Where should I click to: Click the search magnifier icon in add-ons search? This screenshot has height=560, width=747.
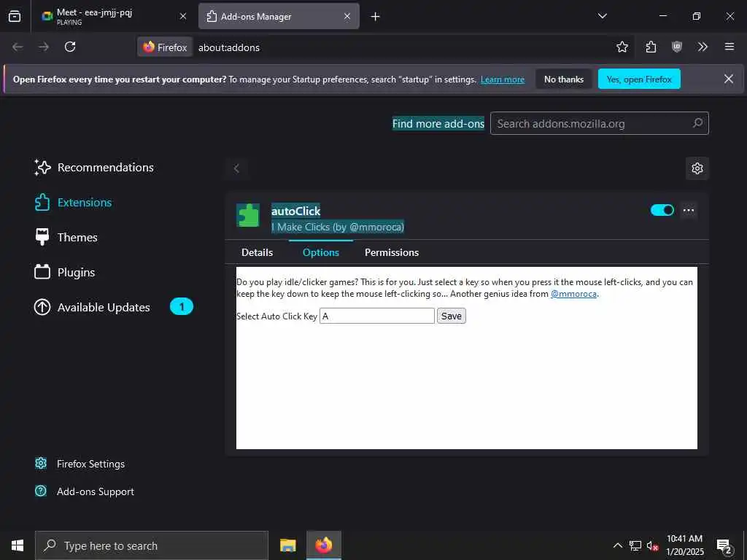697,123
